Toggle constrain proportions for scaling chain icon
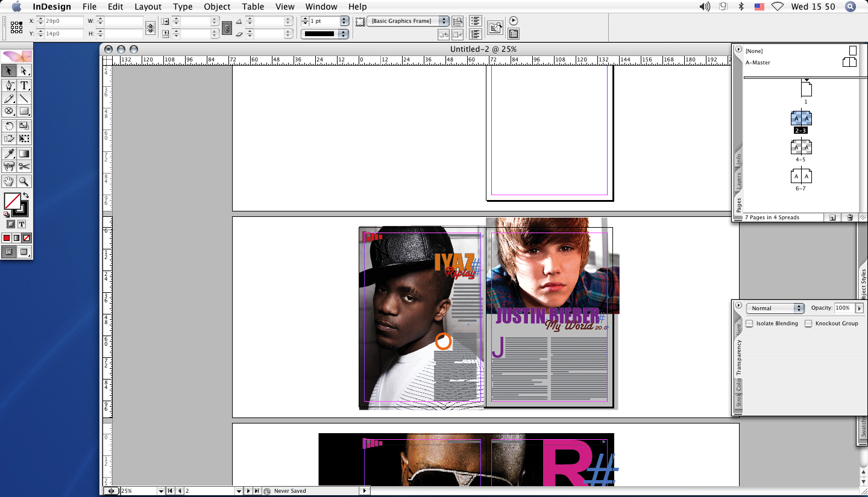 click(227, 28)
